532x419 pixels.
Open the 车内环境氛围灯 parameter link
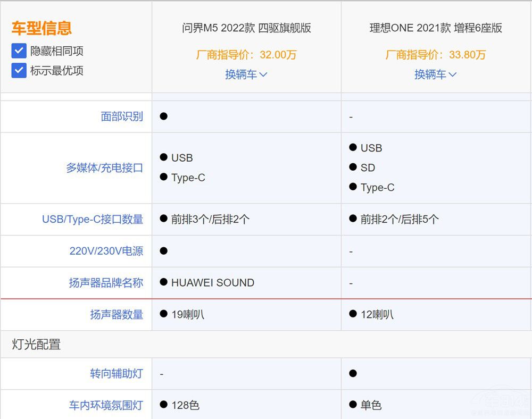[x=106, y=405]
